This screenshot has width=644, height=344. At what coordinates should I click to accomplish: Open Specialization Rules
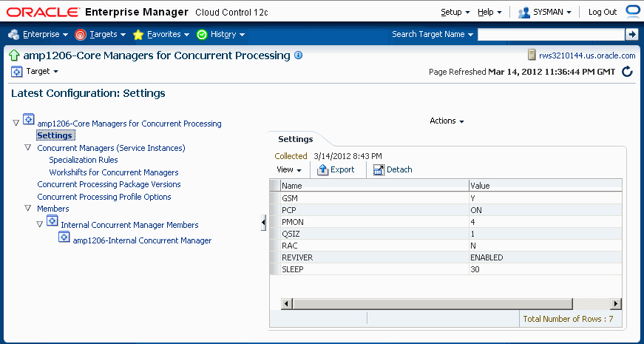tap(84, 160)
